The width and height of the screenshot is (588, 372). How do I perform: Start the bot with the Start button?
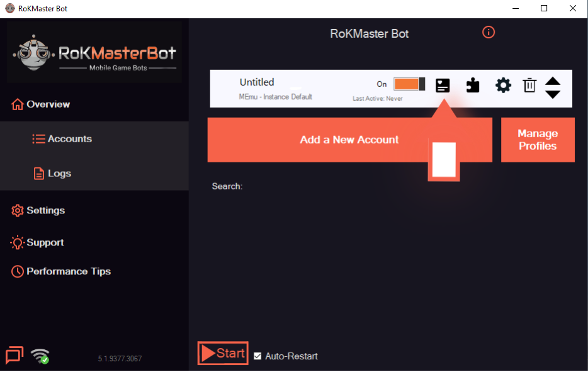223,353
